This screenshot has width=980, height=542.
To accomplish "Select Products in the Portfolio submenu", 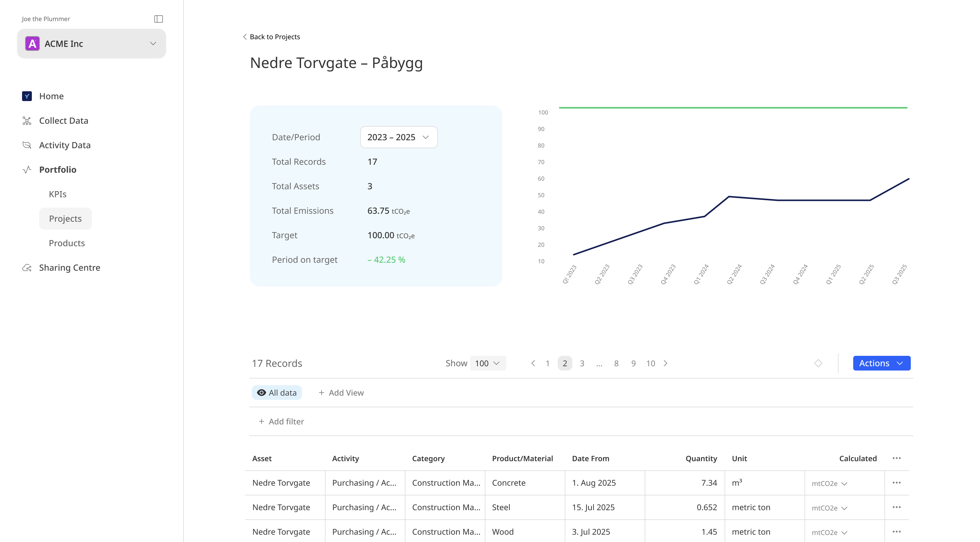I will (66, 243).
